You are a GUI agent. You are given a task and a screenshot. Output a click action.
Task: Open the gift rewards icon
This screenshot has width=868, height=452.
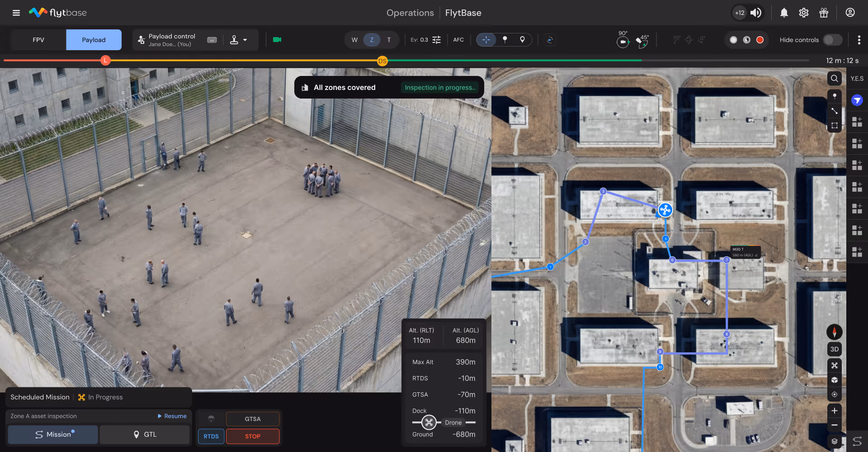(x=824, y=13)
